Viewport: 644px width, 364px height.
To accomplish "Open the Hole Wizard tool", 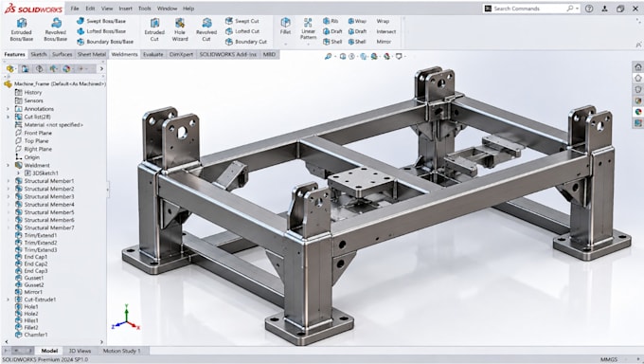I will 180,29.
